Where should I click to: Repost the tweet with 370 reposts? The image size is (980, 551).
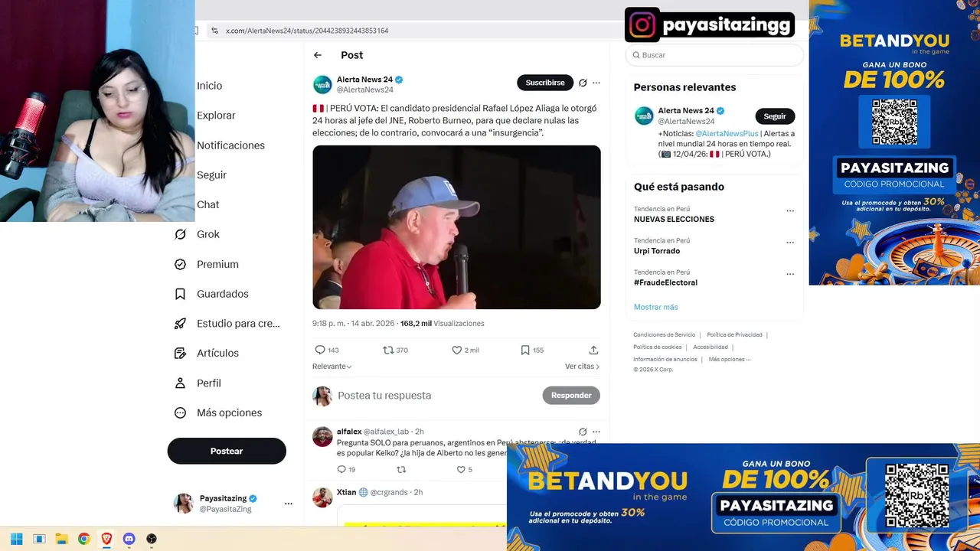pyautogui.click(x=388, y=350)
